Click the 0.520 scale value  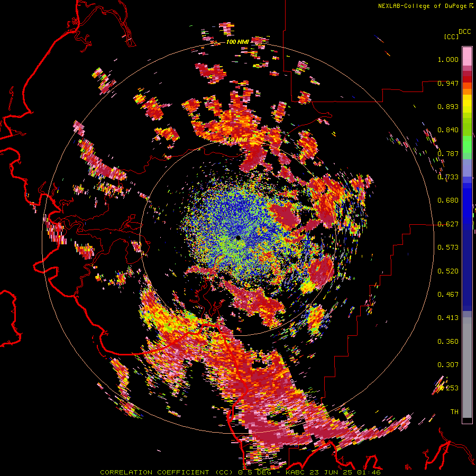448,271
